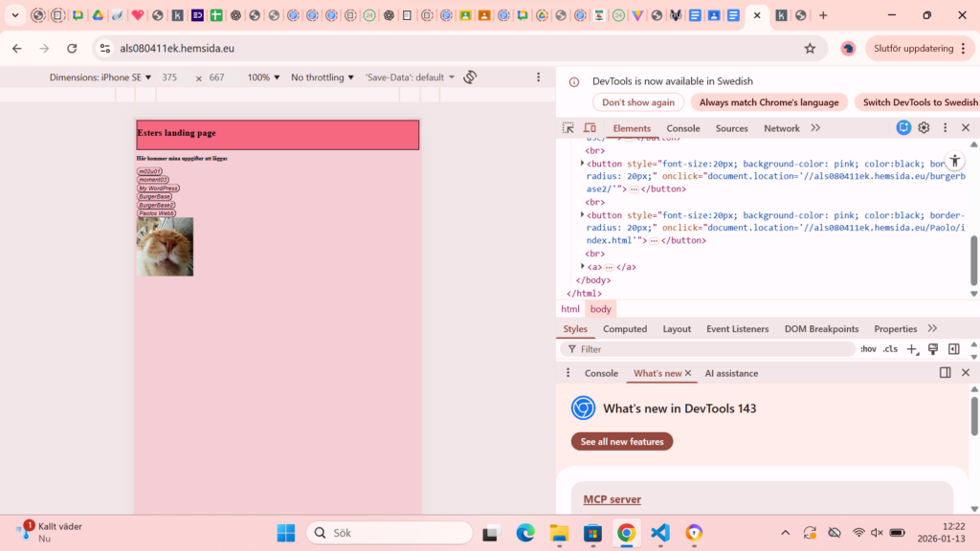This screenshot has width=980, height=551.
Task: Toggle the device toolbar icon
Action: (x=590, y=128)
